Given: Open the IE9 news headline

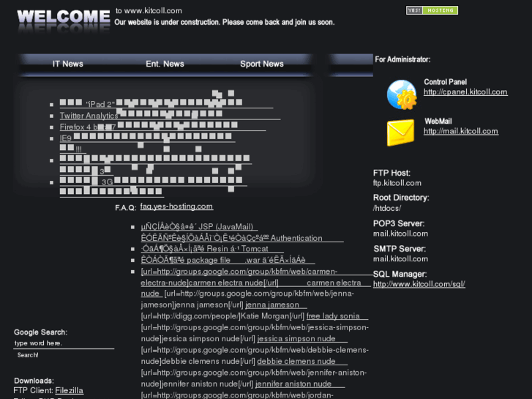Looking at the screenshot, I should [x=147, y=138].
